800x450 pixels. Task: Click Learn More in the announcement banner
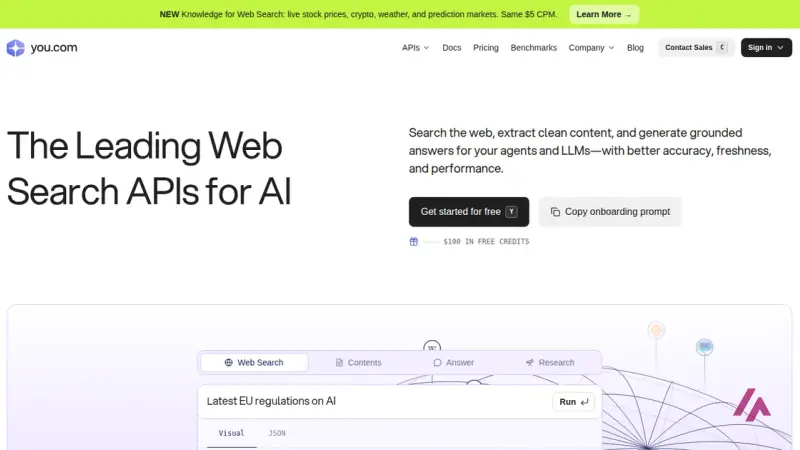[604, 14]
